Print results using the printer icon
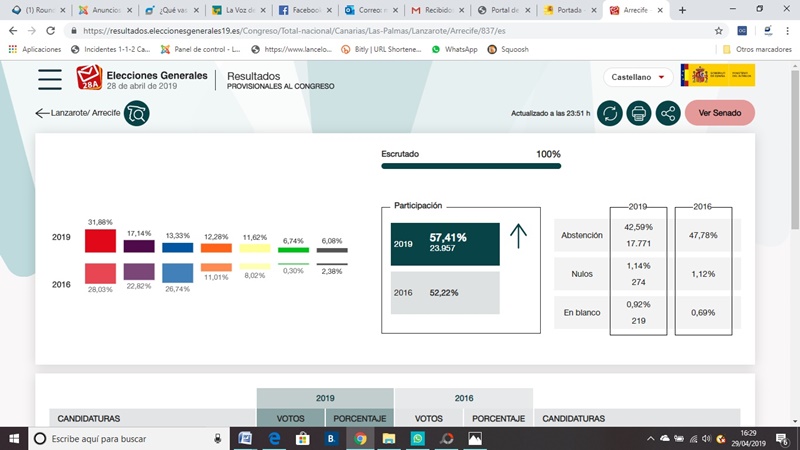Screen dimensions: 800x450 638,113
